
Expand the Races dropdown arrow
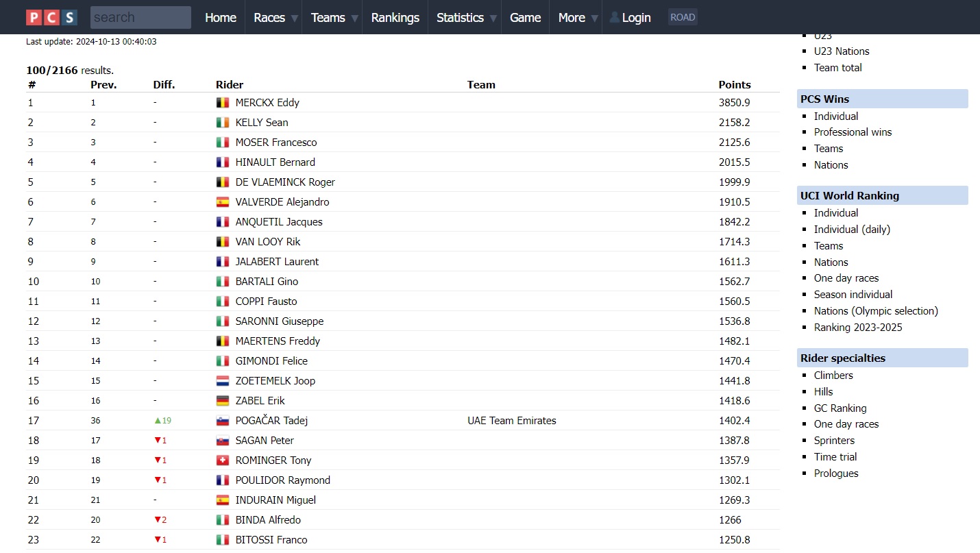click(x=295, y=19)
